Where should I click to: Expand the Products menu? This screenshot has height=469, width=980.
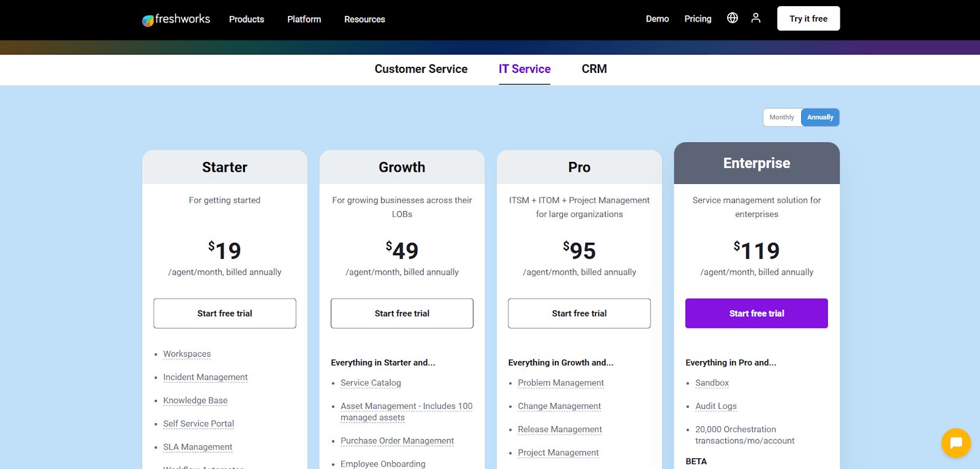(x=246, y=19)
